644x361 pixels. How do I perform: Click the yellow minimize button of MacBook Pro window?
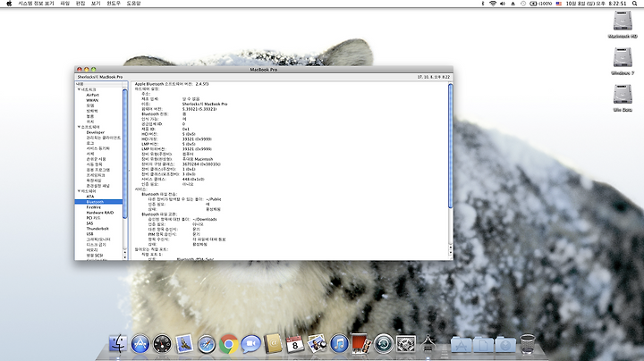pyautogui.click(x=86, y=70)
